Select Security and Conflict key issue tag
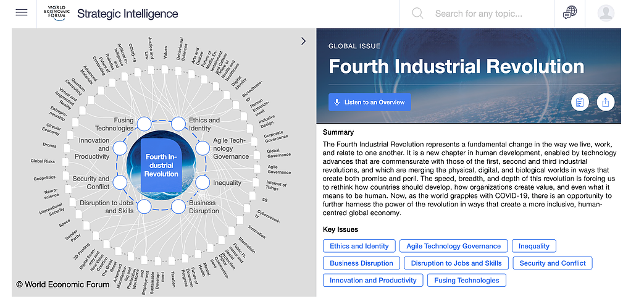 click(553, 263)
